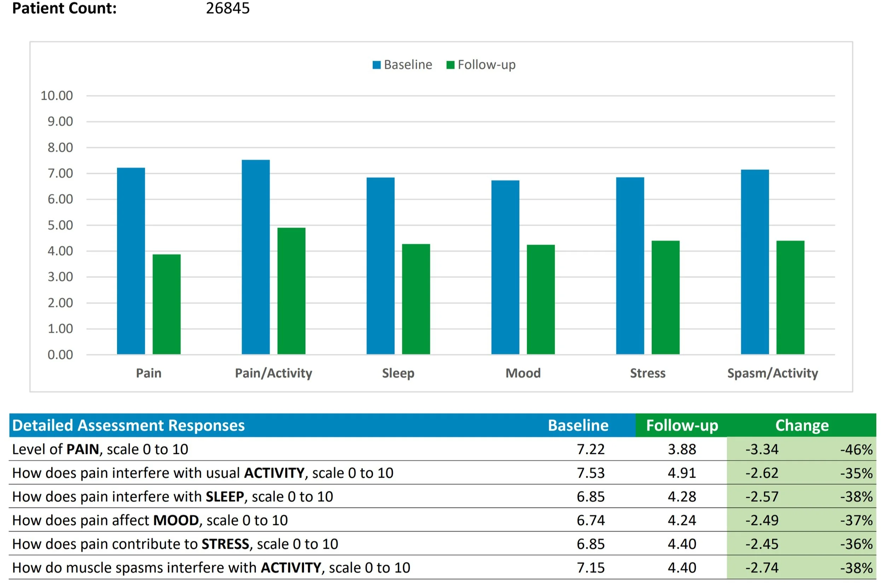
Task: Click the Change column header
Action: 802,425
